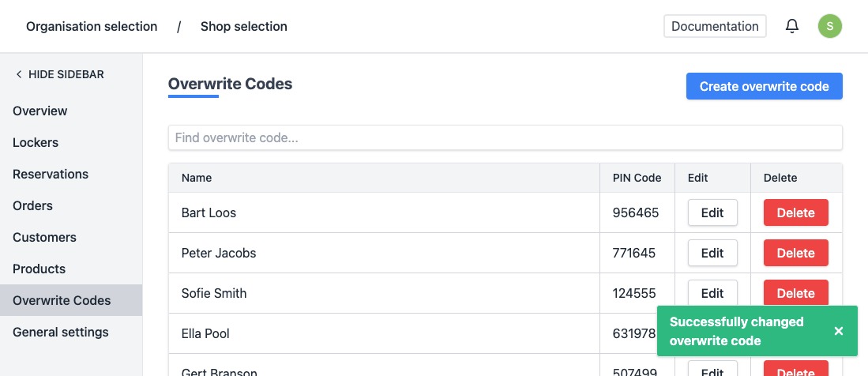Viewport: 868px width, 376px height.
Task: Edit Peter Jacobs overwrite code
Action: point(712,253)
